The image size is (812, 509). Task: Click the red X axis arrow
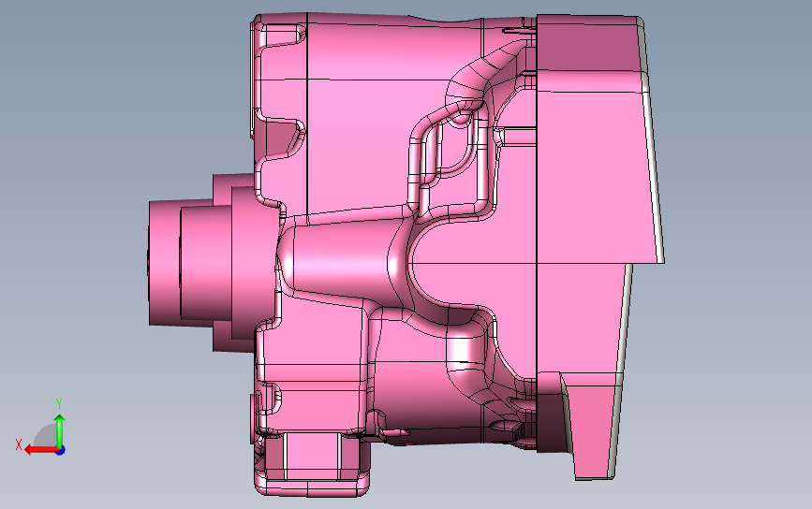[x=41, y=450]
